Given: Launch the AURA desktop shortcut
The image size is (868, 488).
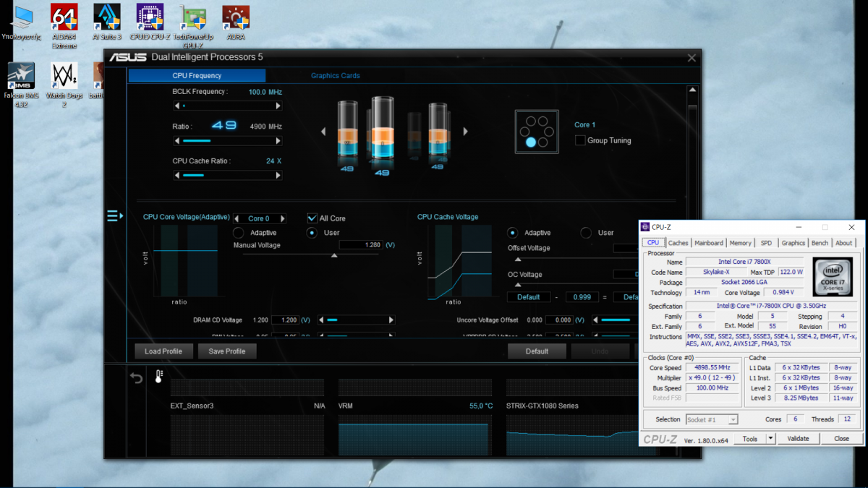Looking at the screenshot, I should 236,22.
